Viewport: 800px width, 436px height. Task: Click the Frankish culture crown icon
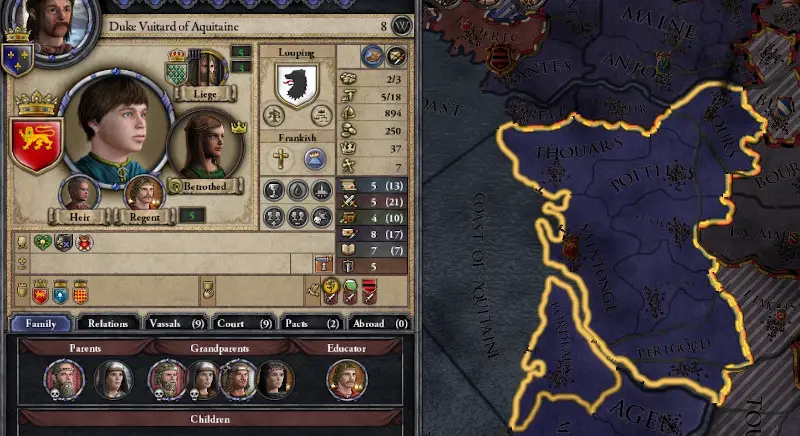pyautogui.click(x=315, y=159)
